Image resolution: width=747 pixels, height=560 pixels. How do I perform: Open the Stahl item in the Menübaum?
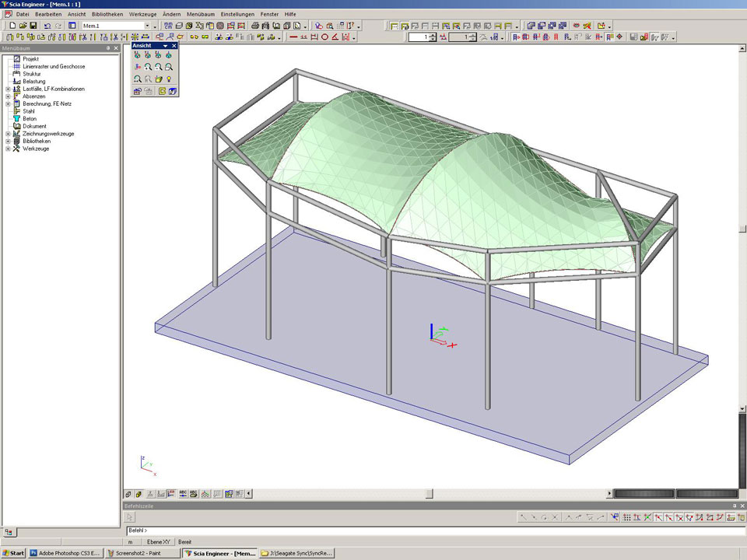28,111
